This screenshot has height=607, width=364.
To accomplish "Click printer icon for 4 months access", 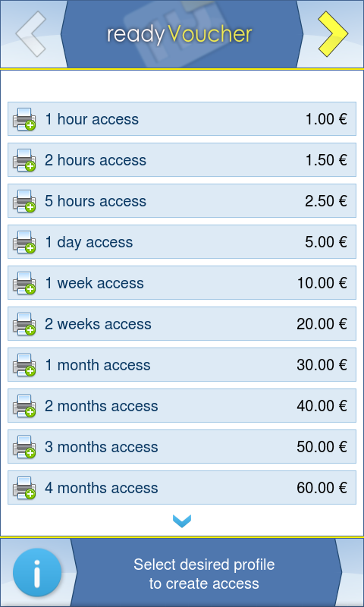I will coord(24,488).
